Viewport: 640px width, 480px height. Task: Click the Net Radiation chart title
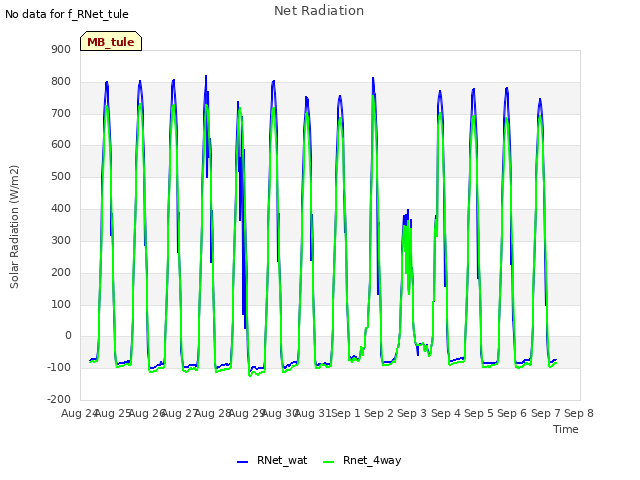point(319,11)
